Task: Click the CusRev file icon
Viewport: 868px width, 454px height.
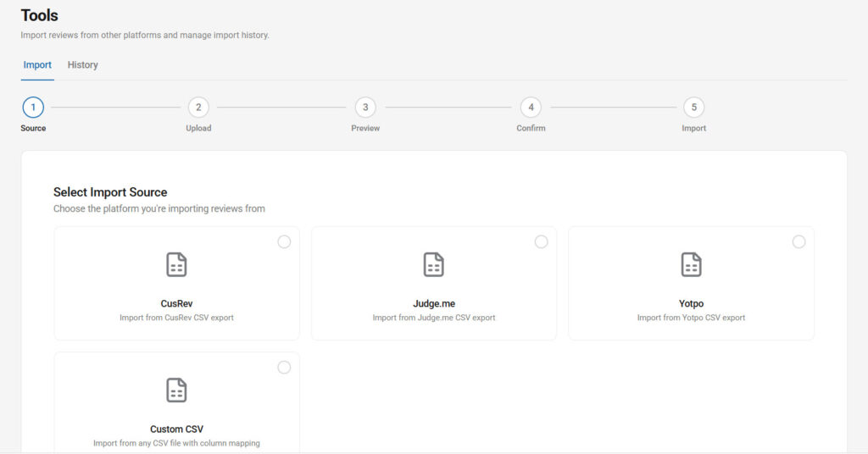Action: (x=176, y=264)
